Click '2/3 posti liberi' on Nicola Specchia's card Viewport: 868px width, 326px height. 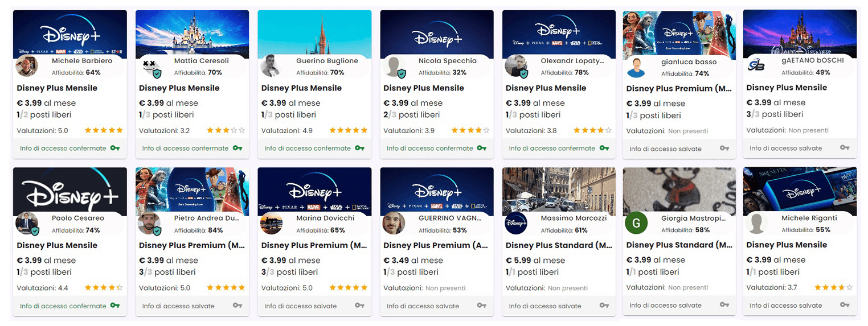coord(411,115)
